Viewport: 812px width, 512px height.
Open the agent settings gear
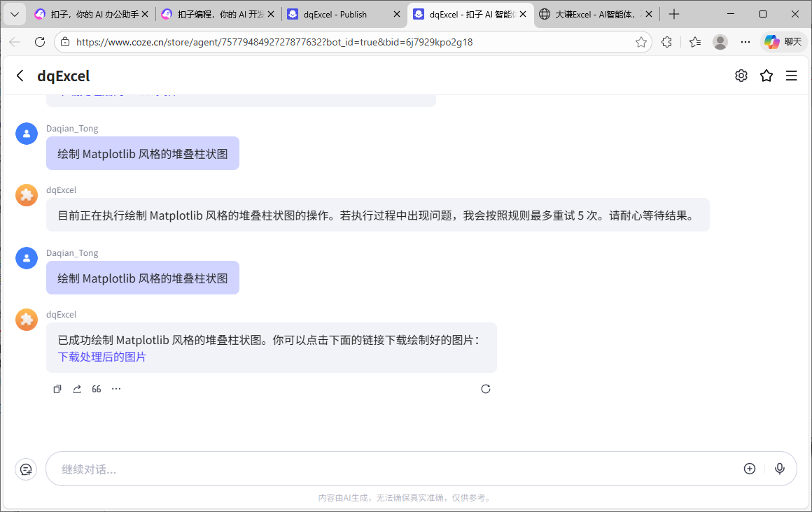[741, 76]
